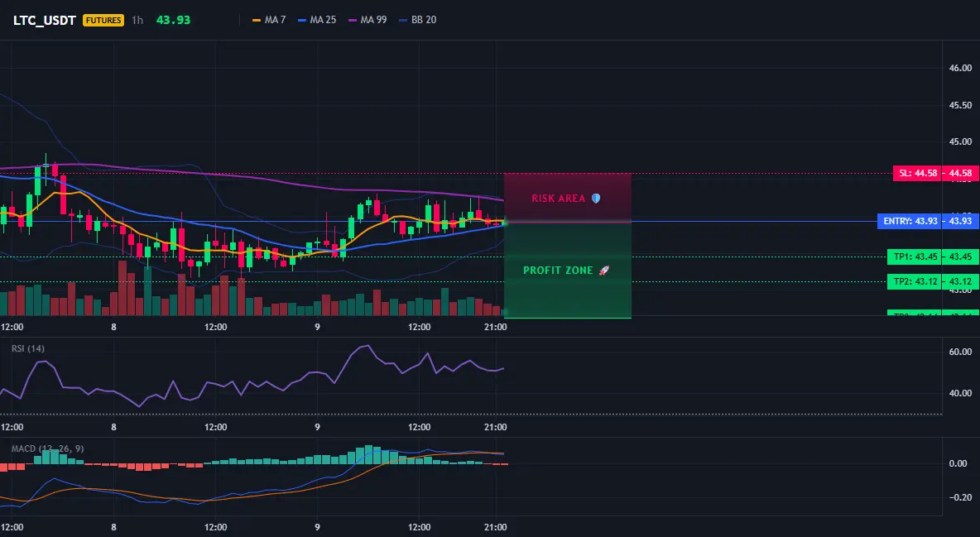Click the PROFIT ZONE text
The height and width of the screenshot is (537, 980).
(558, 271)
